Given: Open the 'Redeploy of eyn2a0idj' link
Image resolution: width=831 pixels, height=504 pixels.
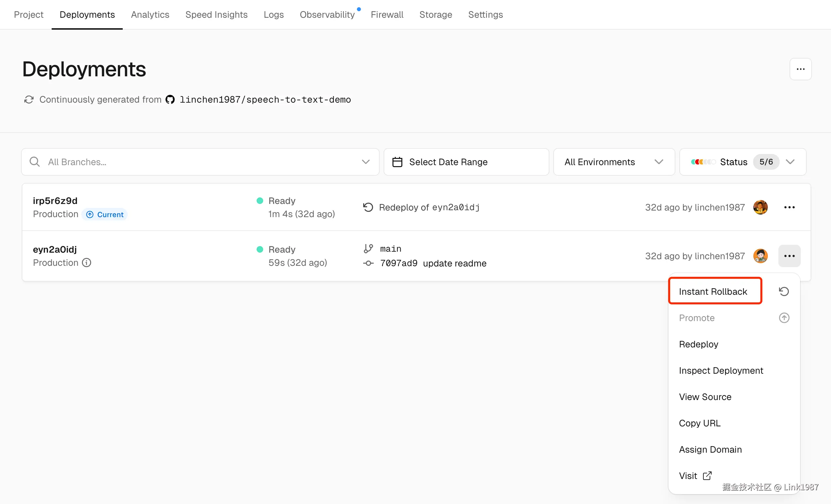Looking at the screenshot, I should (x=429, y=207).
